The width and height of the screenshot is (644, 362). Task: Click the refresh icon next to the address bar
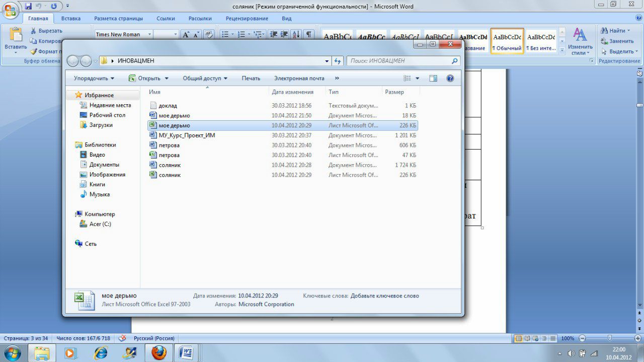[x=338, y=61]
